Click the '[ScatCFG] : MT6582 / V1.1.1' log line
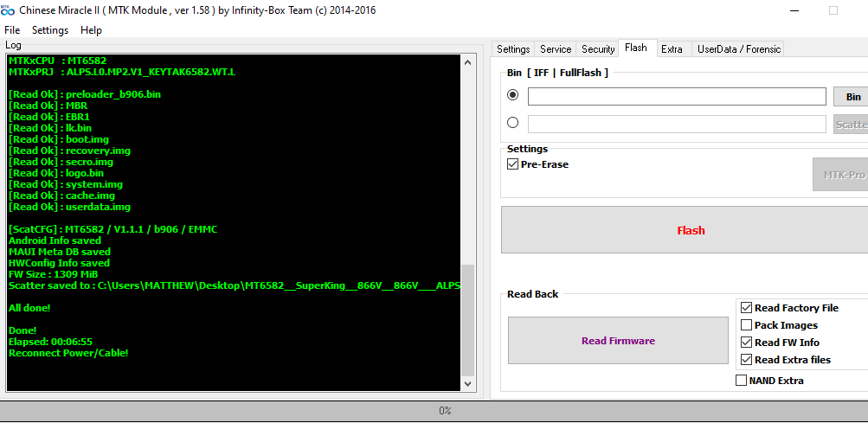Viewport: 868px width, 423px height. point(113,229)
